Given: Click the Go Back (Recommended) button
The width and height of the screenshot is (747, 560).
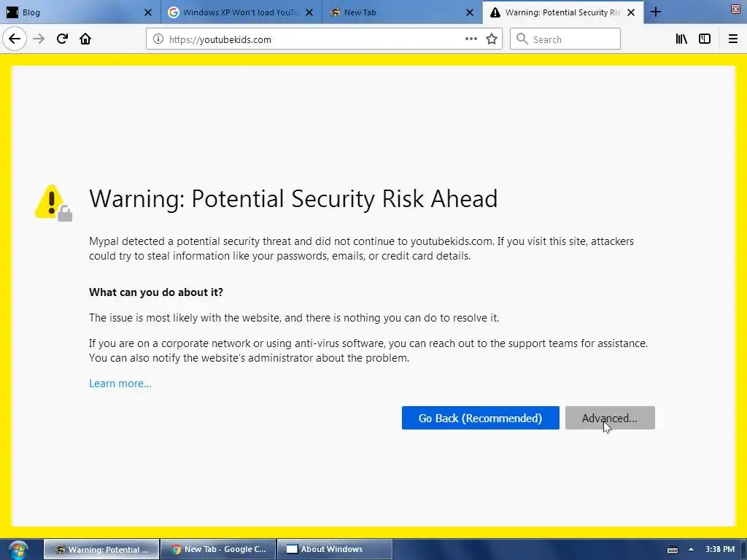Looking at the screenshot, I should [480, 418].
